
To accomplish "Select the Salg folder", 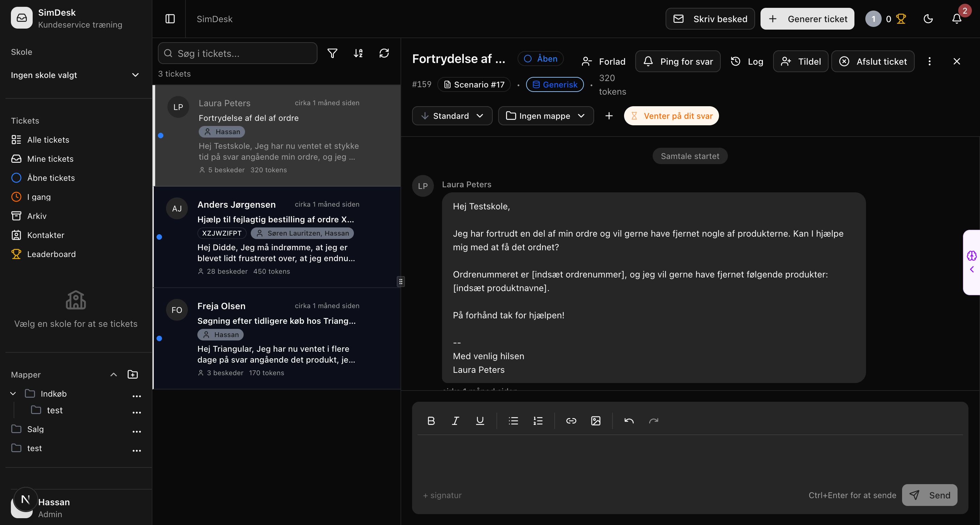I will [35, 429].
